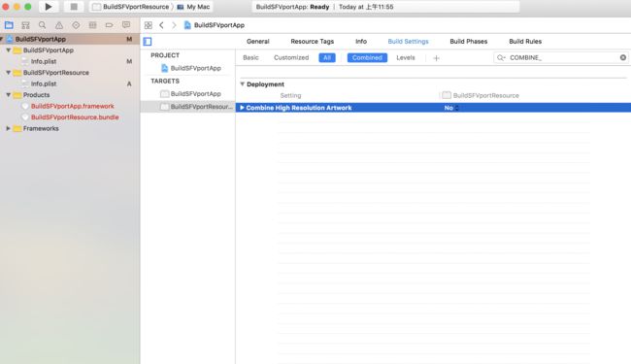631x364 pixels.
Task: Click the Run (play) button
Action: [49, 7]
